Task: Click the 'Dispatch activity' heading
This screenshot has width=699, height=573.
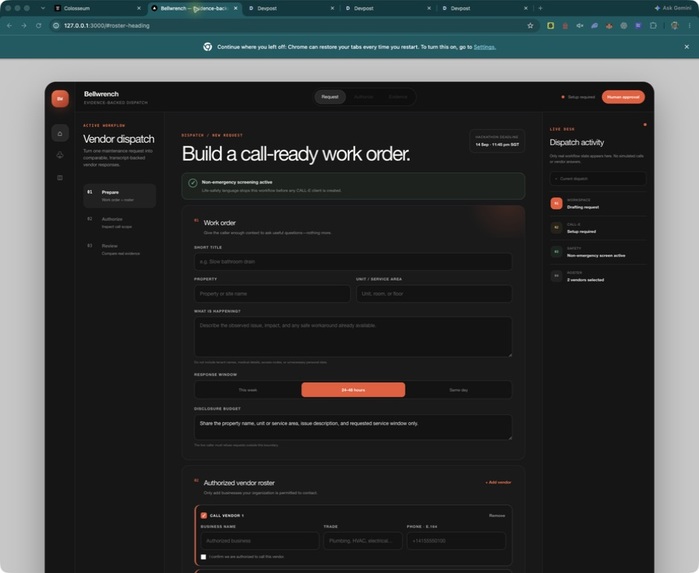Action: coord(576,142)
